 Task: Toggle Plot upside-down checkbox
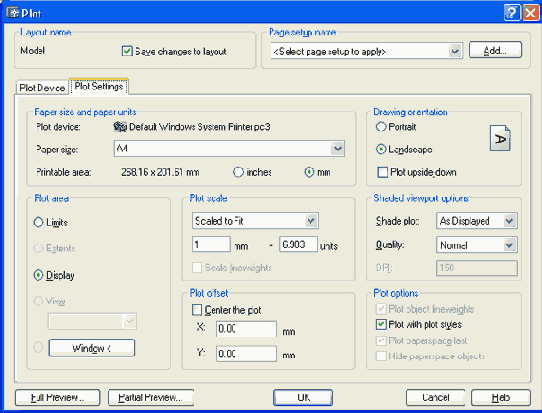click(383, 172)
